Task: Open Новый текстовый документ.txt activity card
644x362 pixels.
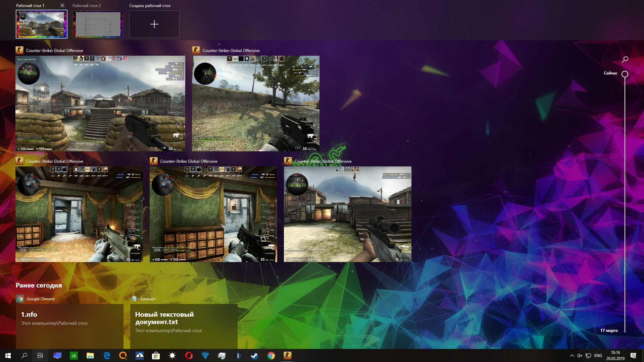Action: point(184,326)
